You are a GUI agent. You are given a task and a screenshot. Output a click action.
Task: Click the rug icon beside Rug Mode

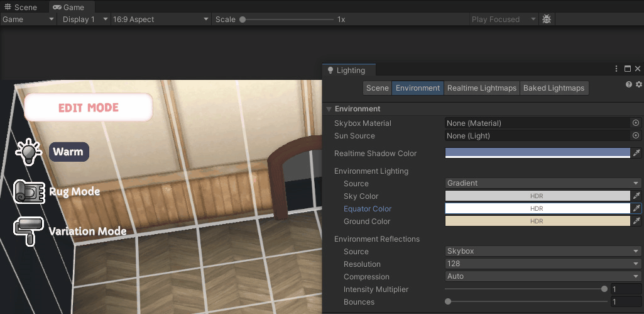pos(29,192)
